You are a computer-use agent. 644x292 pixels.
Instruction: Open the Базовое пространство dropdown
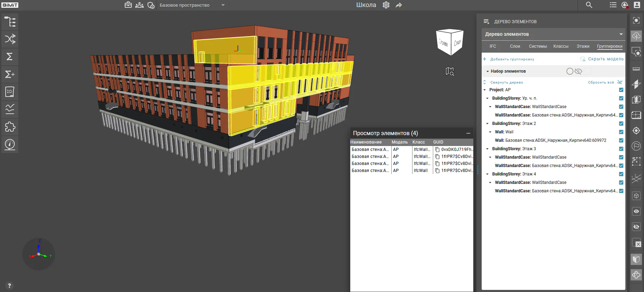coord(191,5)
